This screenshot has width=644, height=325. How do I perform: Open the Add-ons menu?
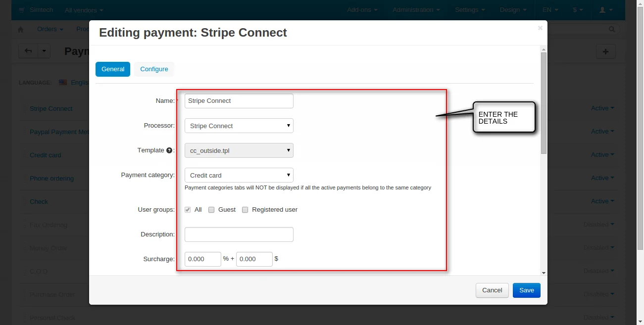pos(362,10)
